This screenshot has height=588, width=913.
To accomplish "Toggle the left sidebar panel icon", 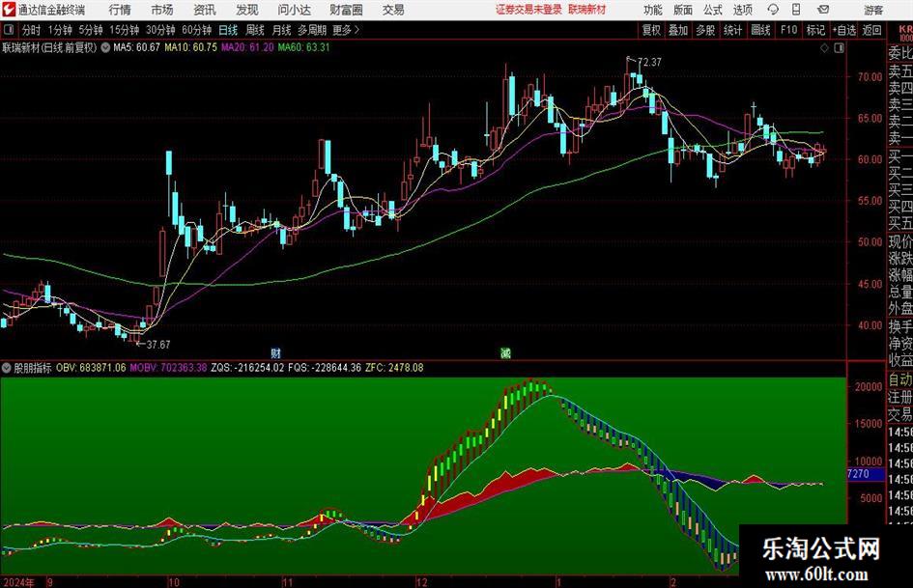I will point(9,30).
